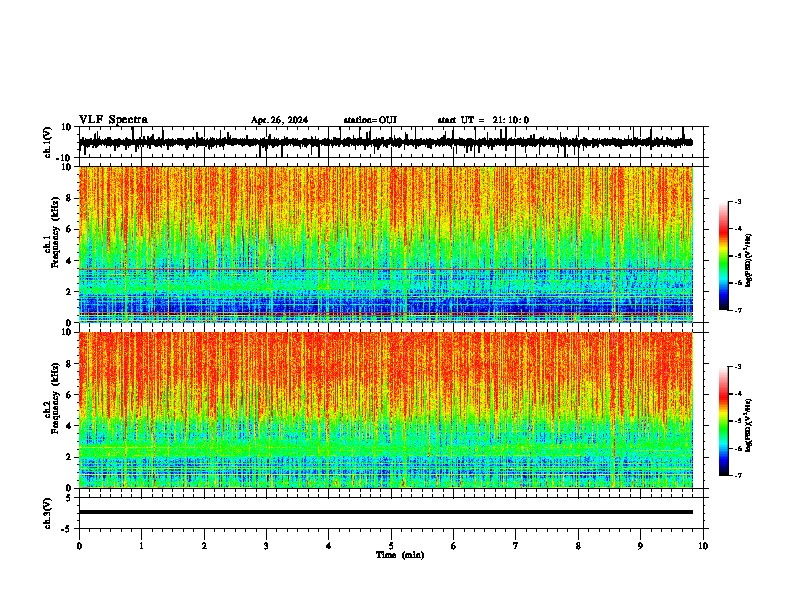The image size is (792, 612).
Task: Click the time axis tick label "0"
Action: click(79, 546)
